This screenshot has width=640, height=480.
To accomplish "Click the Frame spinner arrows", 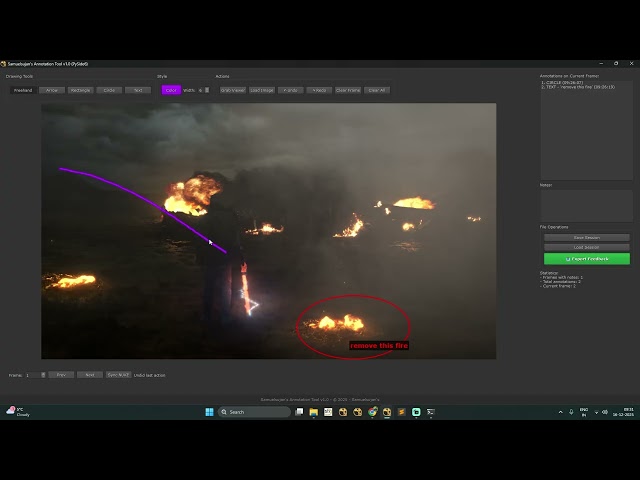I will [43, 375].
